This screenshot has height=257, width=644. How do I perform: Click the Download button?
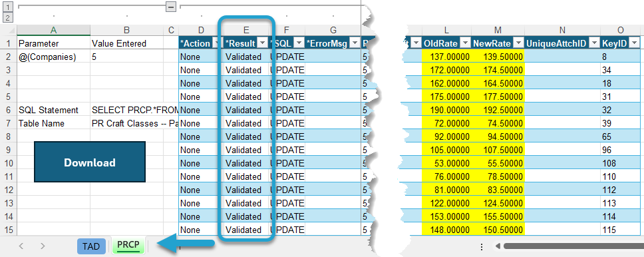tap(90, 162)
